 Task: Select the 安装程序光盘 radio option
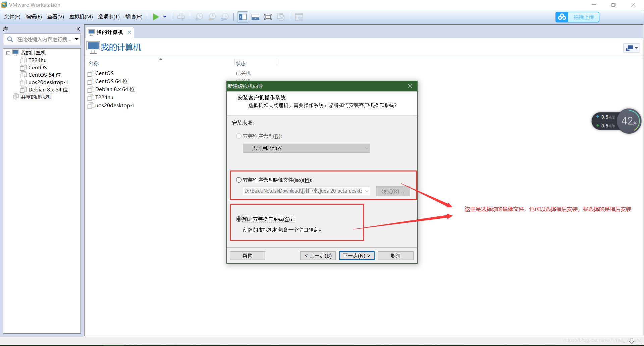pos(238,136)
